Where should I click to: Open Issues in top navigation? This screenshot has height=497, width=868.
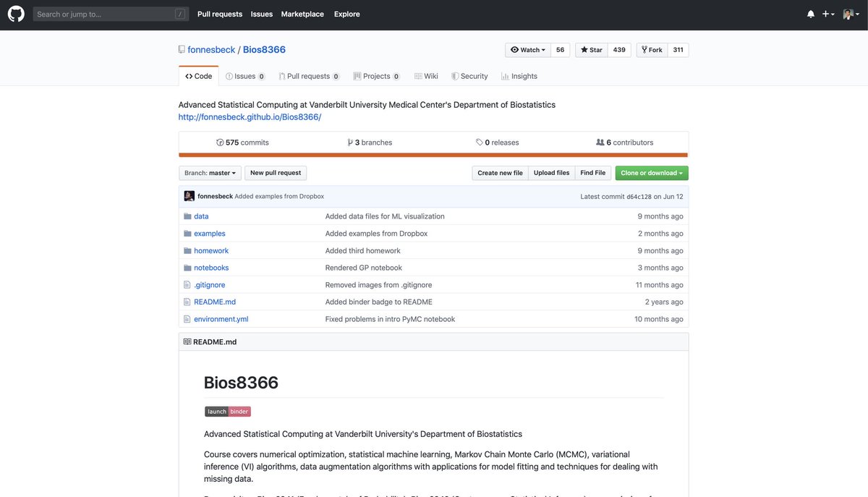click(x=262, y=14)
